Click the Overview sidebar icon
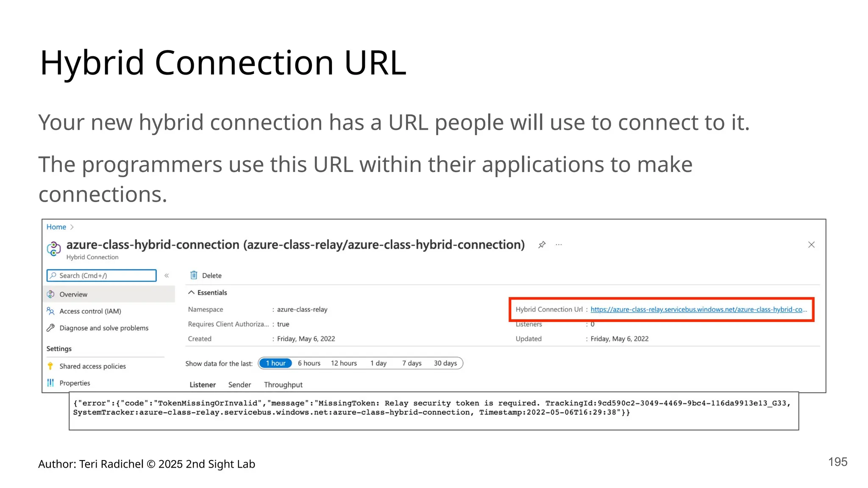The image size is (868, 488). pos(50,294)
